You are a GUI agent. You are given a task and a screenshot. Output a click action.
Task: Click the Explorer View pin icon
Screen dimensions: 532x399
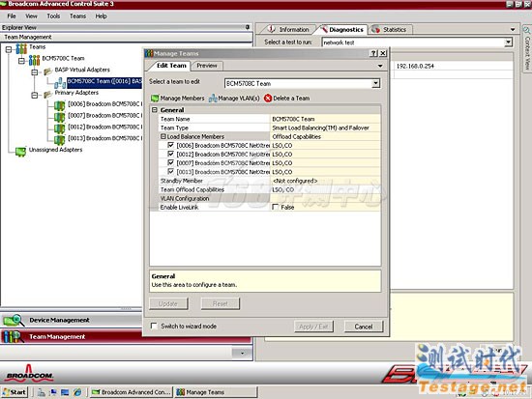(248, 27)
